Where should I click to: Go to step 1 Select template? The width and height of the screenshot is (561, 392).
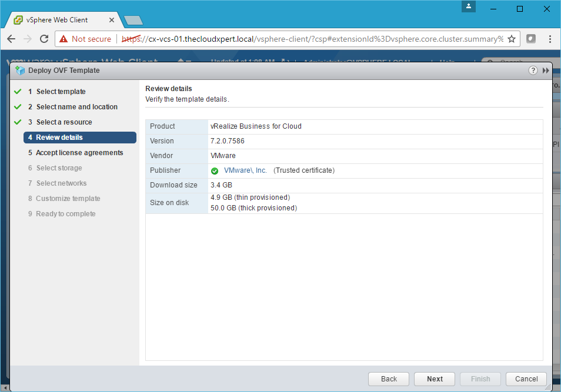point(61,92)
